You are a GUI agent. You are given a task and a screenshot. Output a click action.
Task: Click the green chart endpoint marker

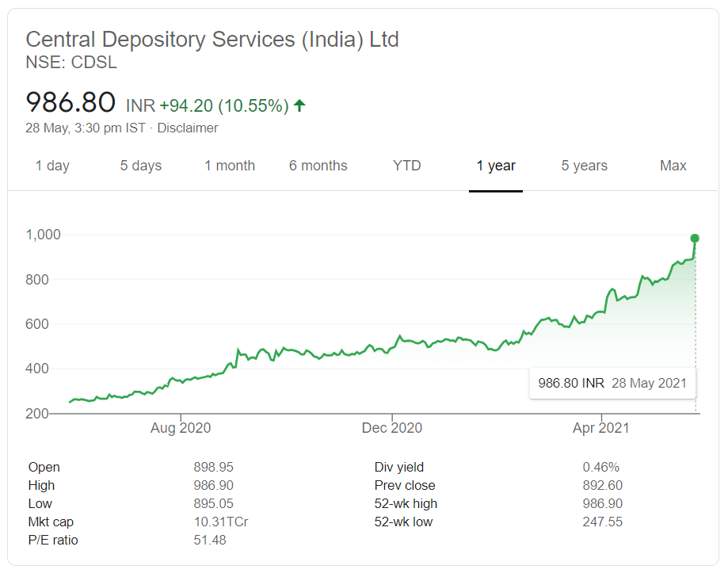coord(695,239)
